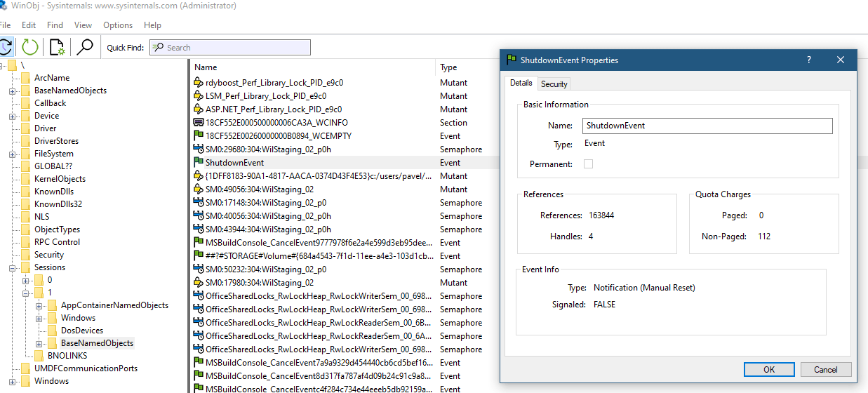Expand the selected BaseNamedObjects node under session 1
This screenshot has height=393, width=868.
pyautogui.click(x=39, y=343)
